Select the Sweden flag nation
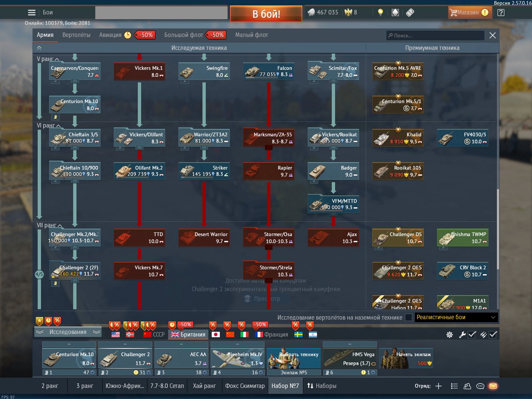 point(299,334)
